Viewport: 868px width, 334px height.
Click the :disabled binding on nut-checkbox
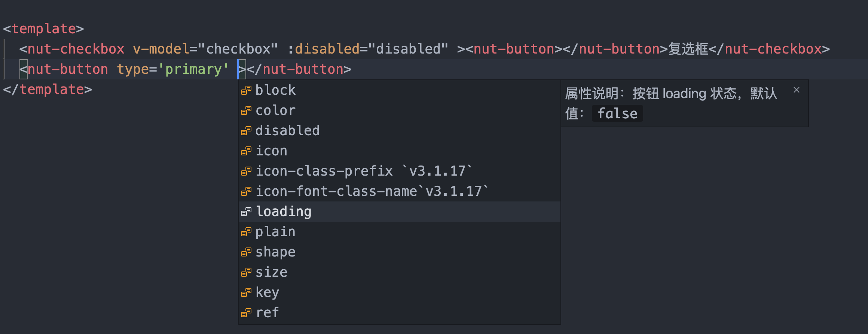pyautogui.click(x=323, y=49)
